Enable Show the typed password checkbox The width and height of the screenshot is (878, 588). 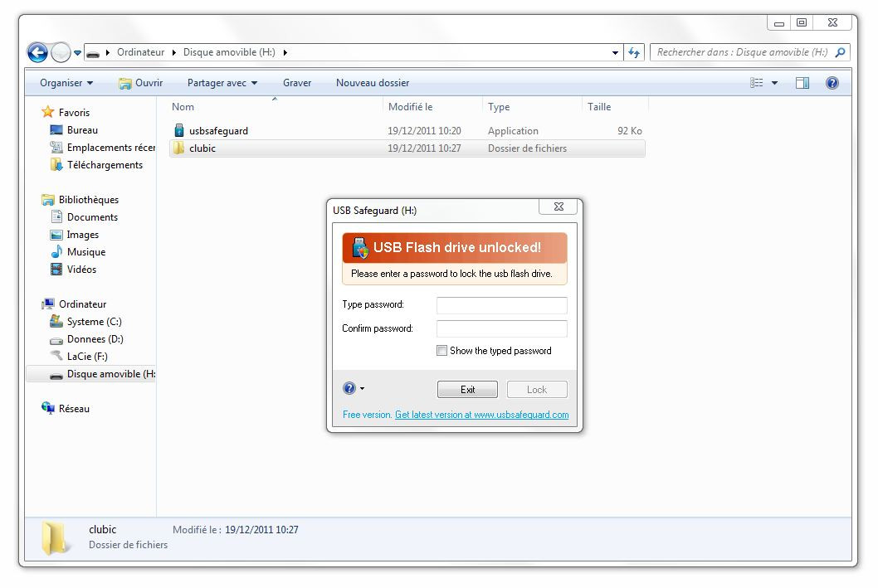click(x=441, y=351)
